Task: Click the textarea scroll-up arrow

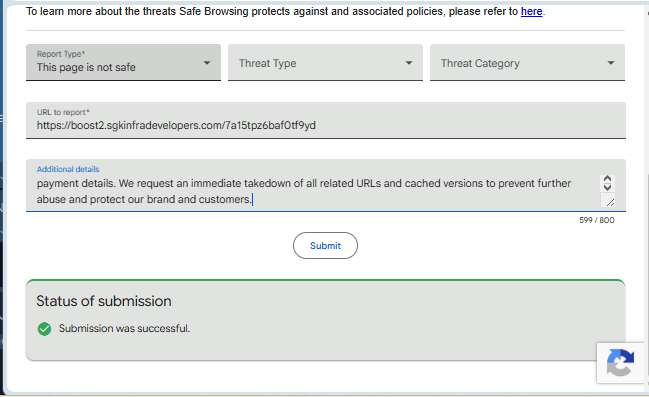Action: (607, 179)
